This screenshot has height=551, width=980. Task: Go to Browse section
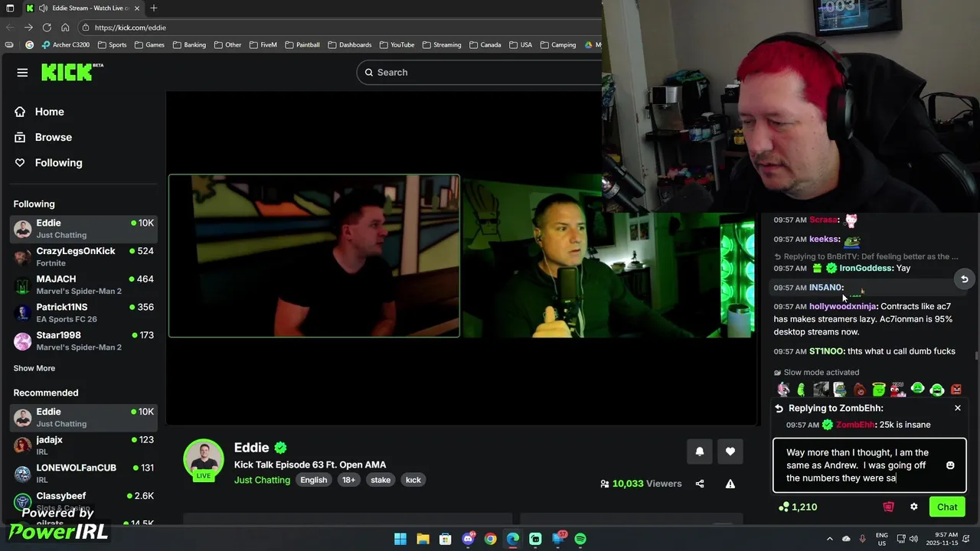point(53,137)
